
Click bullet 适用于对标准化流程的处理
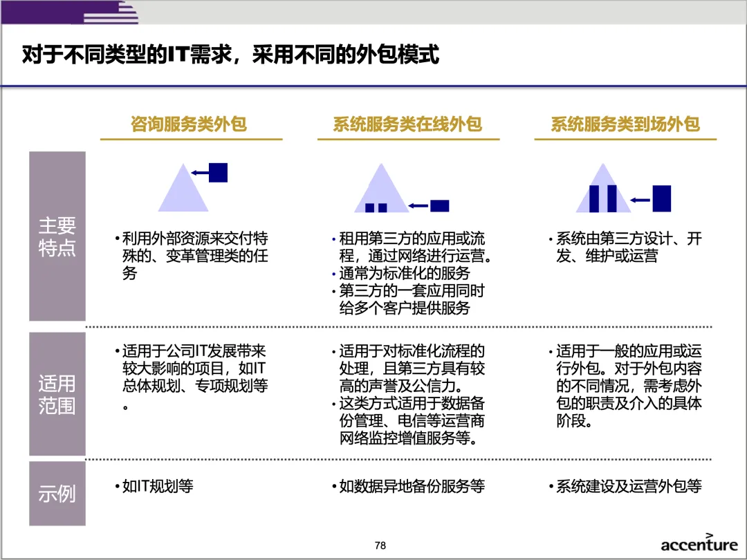click(x=408, y=368)
